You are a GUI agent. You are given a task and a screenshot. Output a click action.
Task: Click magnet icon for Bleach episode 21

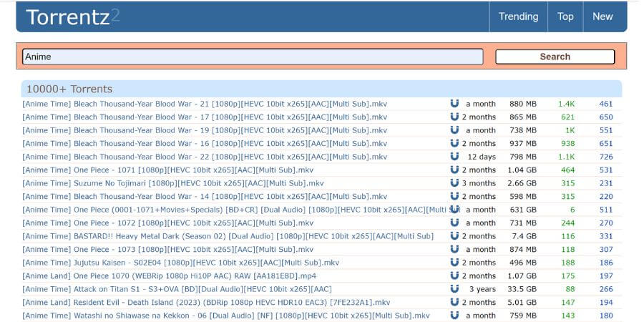click(454, 104)
